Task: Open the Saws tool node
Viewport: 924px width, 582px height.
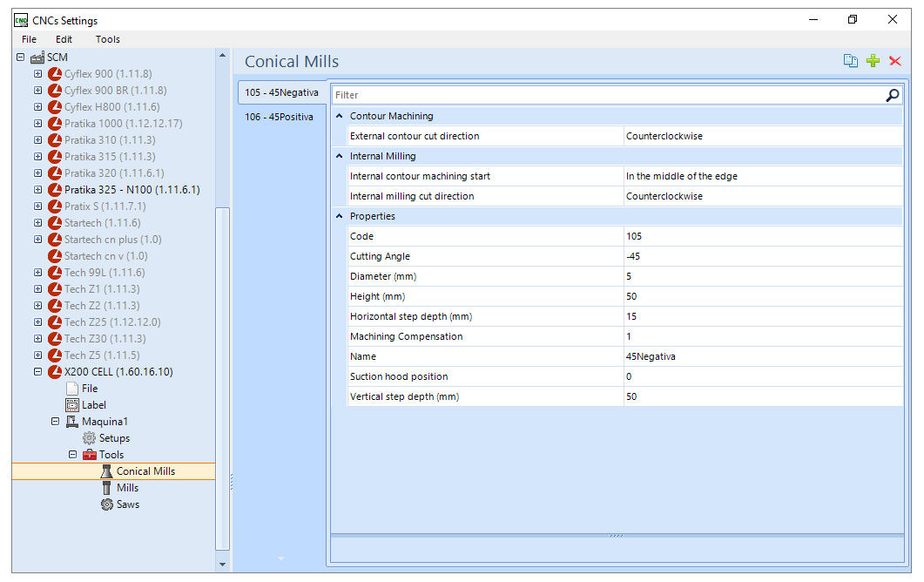Action: (128, 504)
